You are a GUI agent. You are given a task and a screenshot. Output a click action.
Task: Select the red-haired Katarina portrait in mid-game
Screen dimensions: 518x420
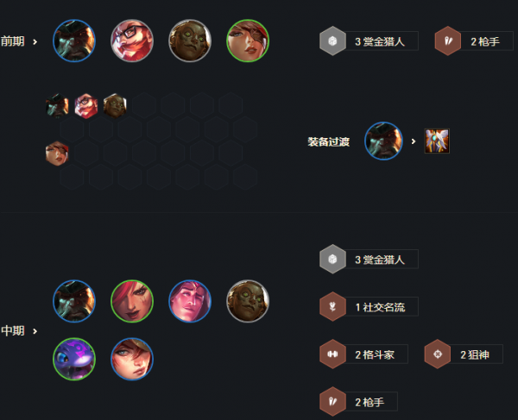tap(132, 301)
